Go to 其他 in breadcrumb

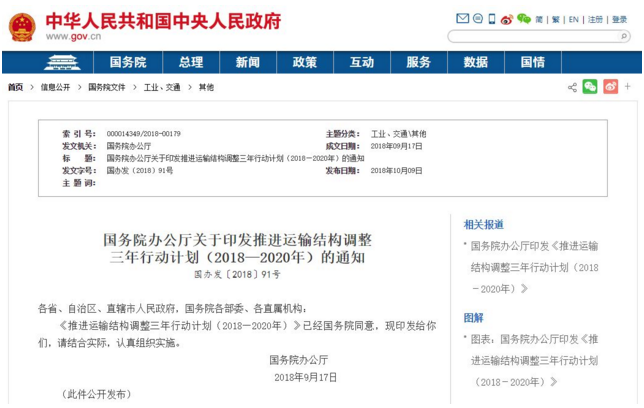click(x=206, y=87)
